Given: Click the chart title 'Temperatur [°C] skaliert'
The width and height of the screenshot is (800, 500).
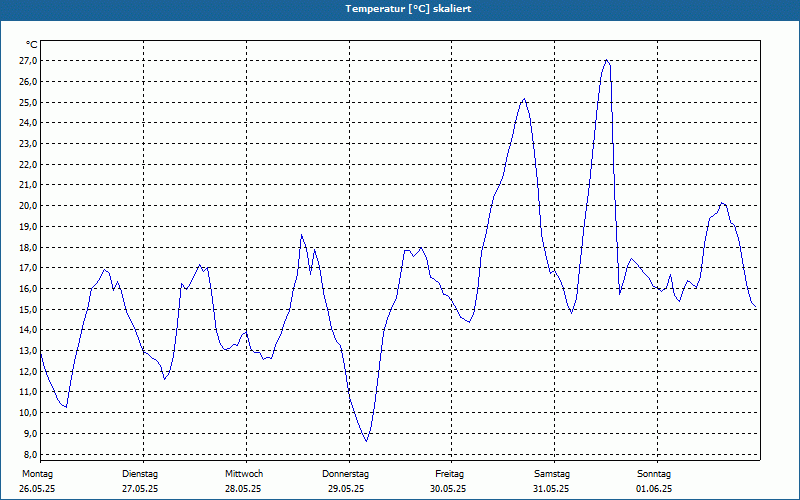Looking at the screenshot, I should [408, 9].
